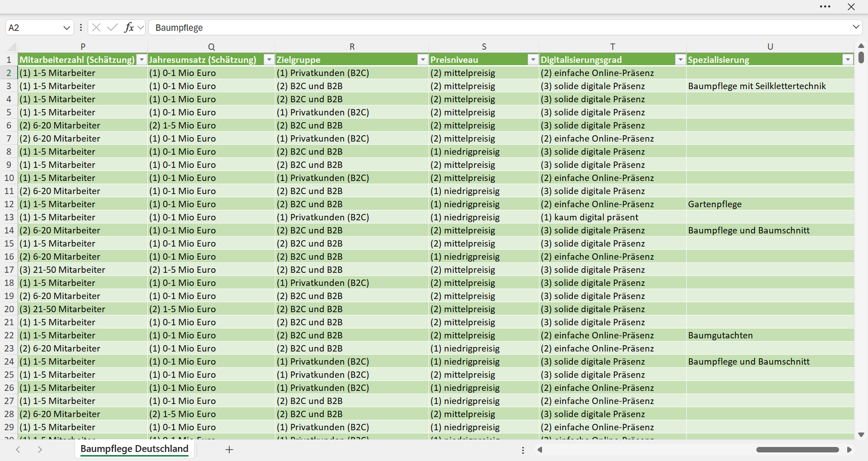Image resolution: width=868 pixels, height=461 pixels.
Task: Open Spezialisierung filter dropdown
Action: (847, 59)
